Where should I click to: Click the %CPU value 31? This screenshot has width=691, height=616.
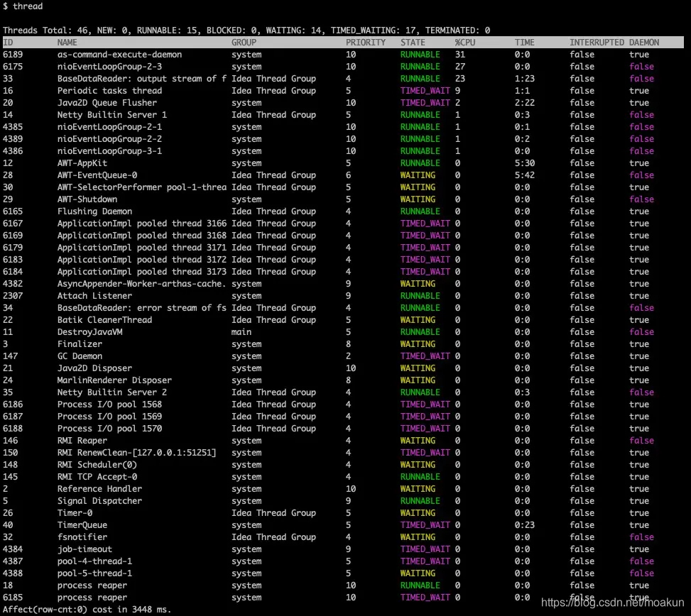coord(460,55)
